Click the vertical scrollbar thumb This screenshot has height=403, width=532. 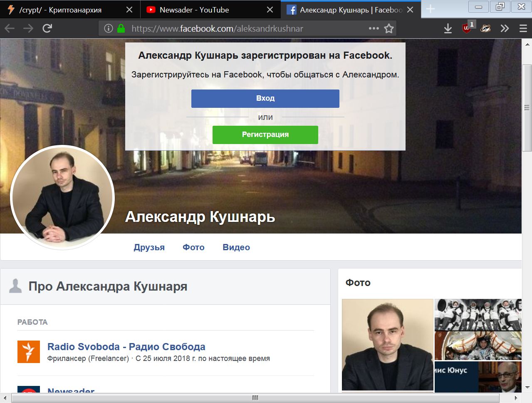point(527,108)
